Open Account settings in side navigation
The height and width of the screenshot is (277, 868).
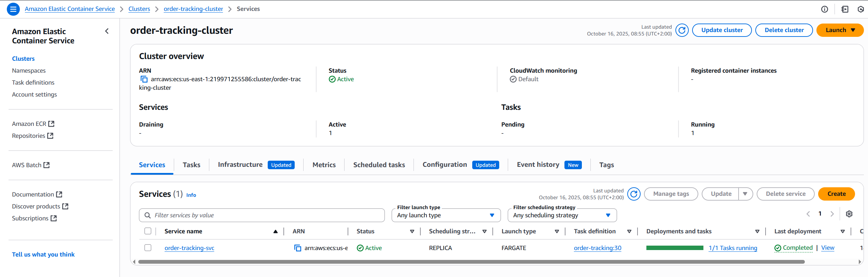click(34, 94)
